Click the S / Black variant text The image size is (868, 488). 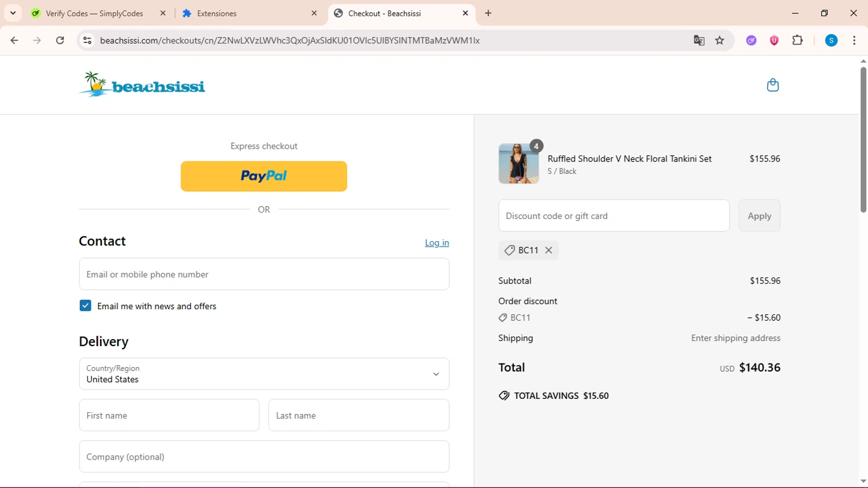562,171
